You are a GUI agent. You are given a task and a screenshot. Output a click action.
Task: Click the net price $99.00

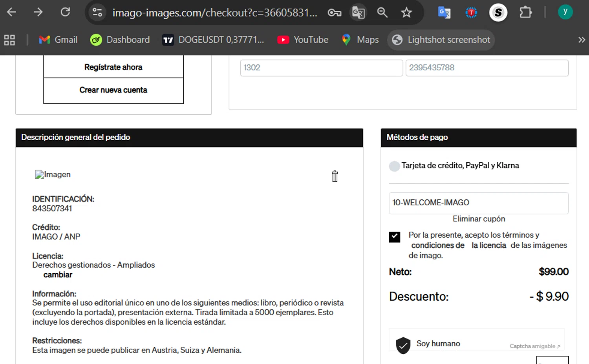click(x=554, y=272)
